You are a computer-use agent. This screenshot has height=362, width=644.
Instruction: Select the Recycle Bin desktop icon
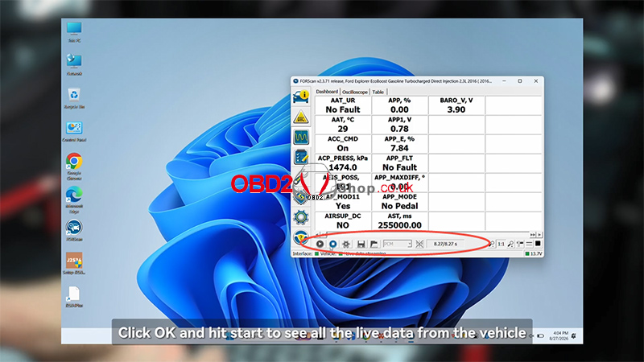pos(74,98)
